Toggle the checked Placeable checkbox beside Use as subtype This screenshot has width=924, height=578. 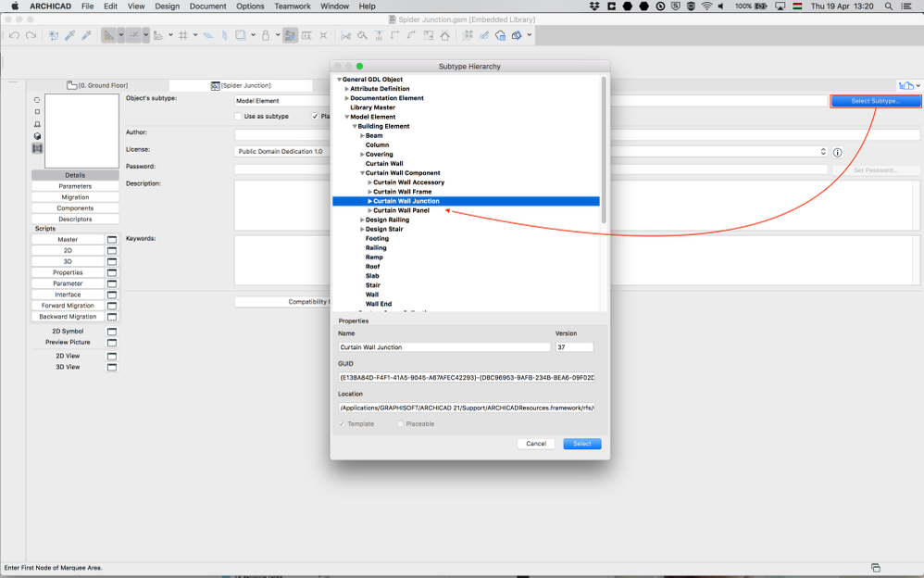[x=315, y=116]
